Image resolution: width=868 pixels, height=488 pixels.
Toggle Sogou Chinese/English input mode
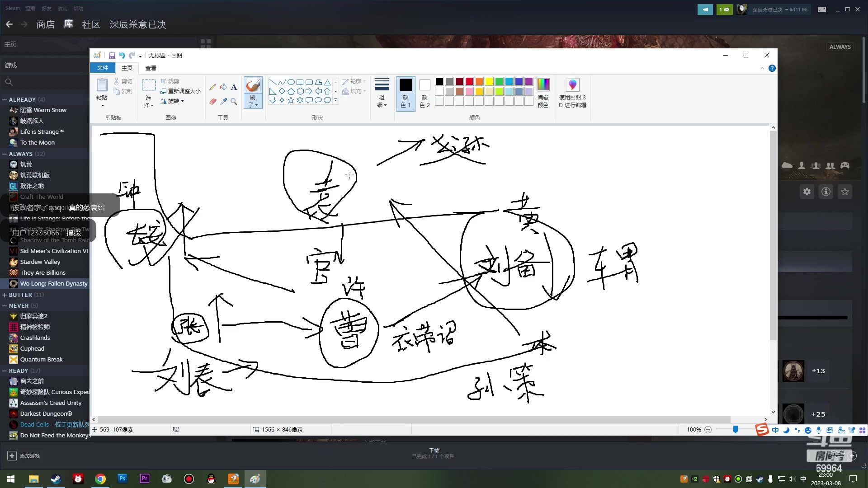pos(775,430)
